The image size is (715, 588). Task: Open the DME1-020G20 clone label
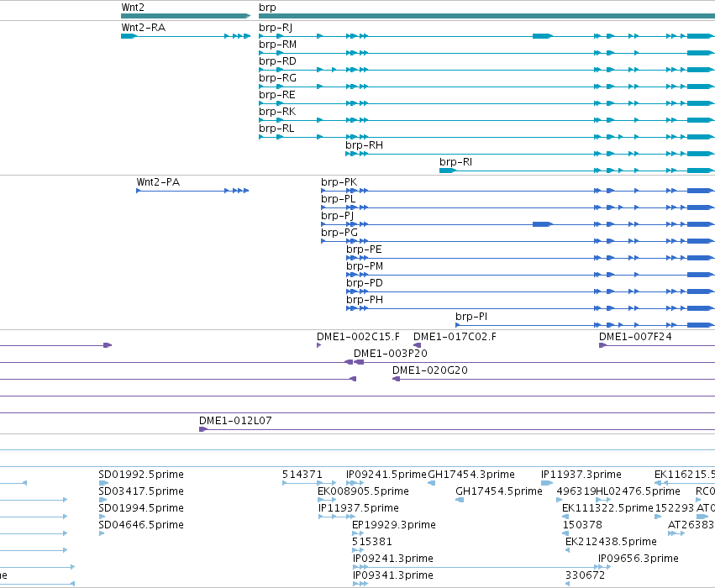click(430, 370)
